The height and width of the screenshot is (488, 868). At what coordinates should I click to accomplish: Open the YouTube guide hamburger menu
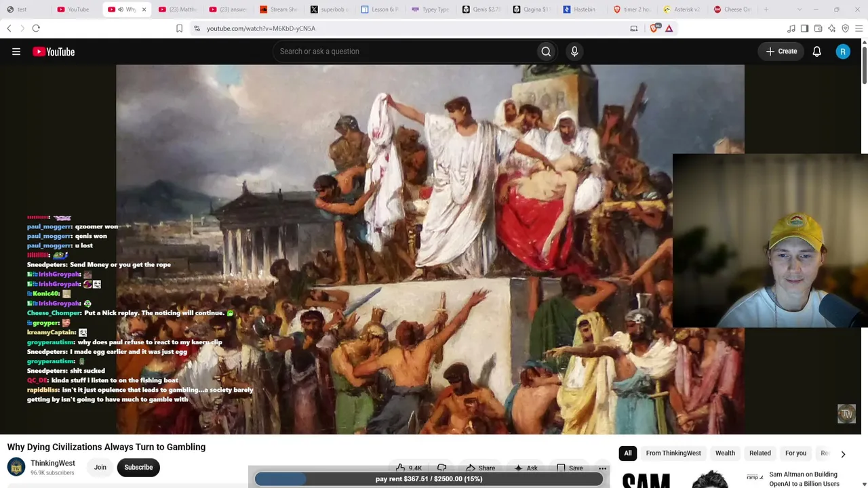(16, 52)
